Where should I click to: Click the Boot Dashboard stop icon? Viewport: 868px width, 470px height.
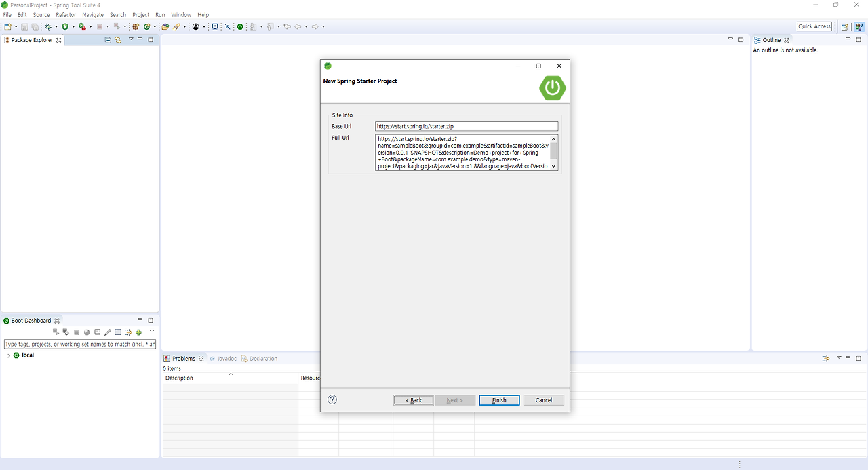coord(77,332)
